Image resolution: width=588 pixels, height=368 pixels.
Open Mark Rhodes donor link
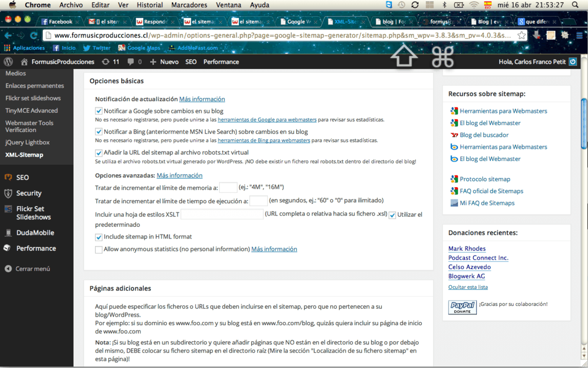tap(467, 248)
